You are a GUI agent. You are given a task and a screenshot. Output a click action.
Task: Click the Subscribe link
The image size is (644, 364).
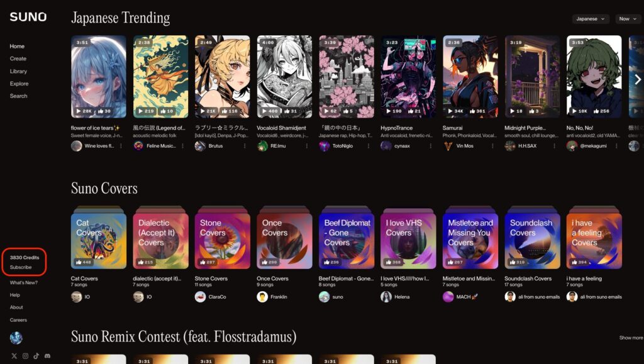[21, 267]
